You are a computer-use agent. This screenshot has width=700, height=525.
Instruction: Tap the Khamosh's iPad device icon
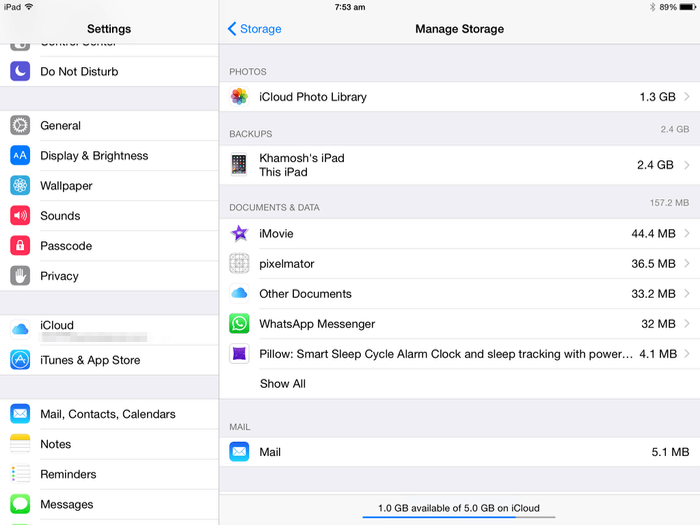coord(239,165)
